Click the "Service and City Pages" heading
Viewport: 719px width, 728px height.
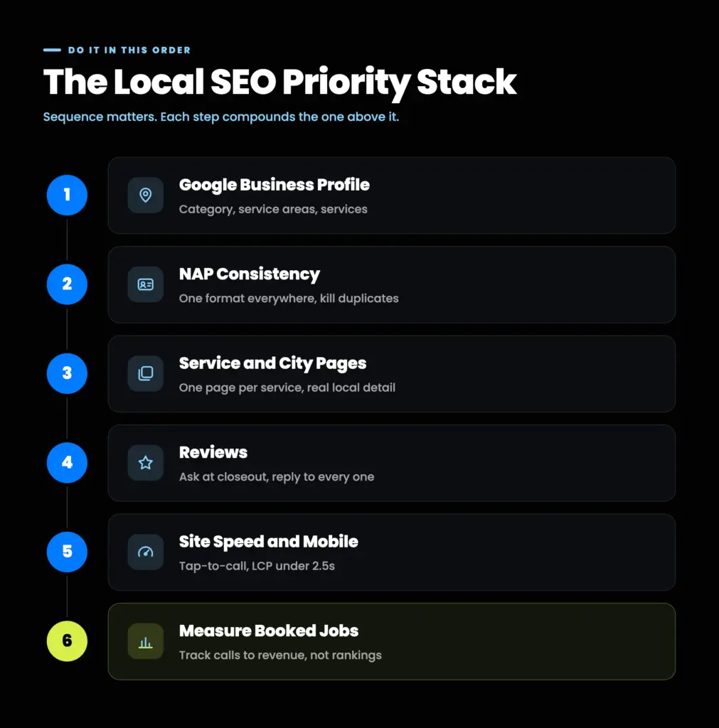click(272, 363)
